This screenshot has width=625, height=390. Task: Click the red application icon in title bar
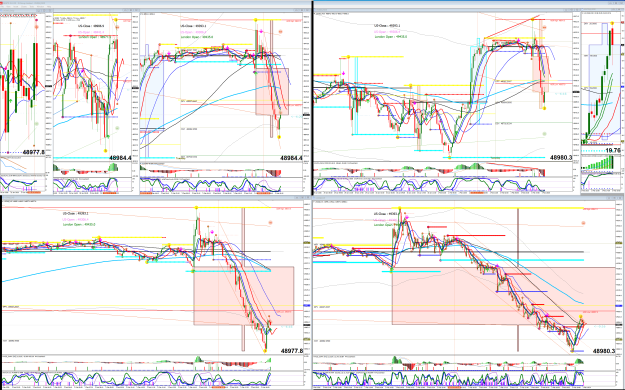click(1, 3)
